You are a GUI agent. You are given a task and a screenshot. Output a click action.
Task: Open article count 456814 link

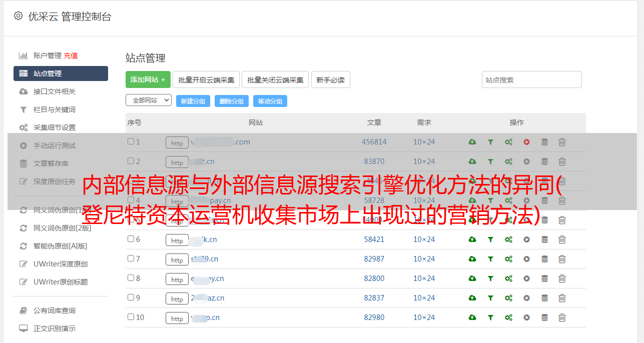[x=374, y=142]
